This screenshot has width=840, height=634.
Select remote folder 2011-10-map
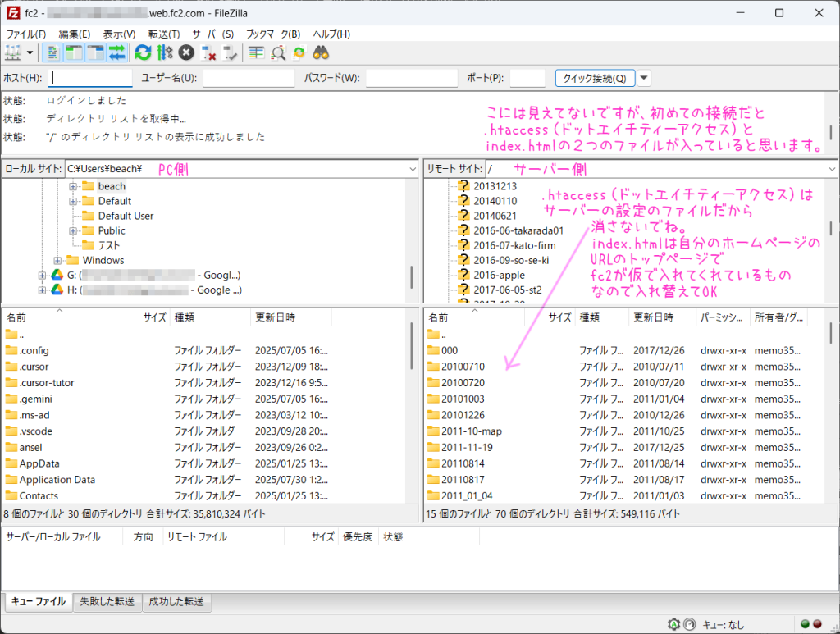[x=472, y=431]
